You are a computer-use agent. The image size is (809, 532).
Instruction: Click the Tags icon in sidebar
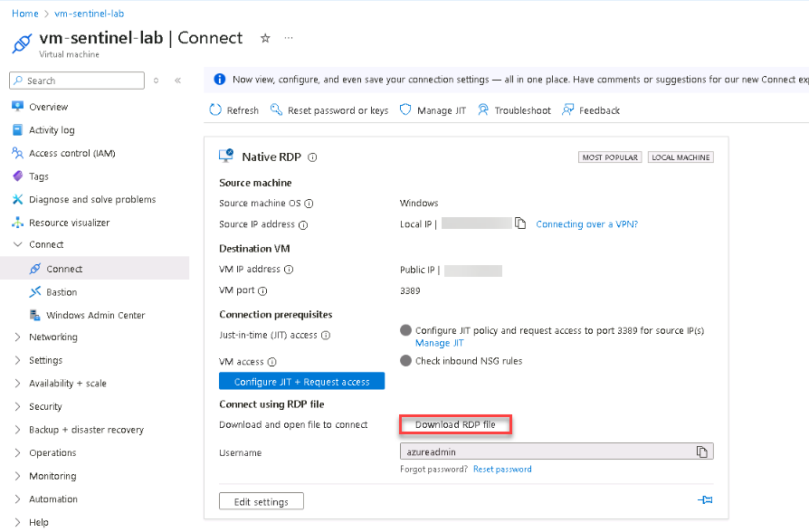click(x=17, y=176)
